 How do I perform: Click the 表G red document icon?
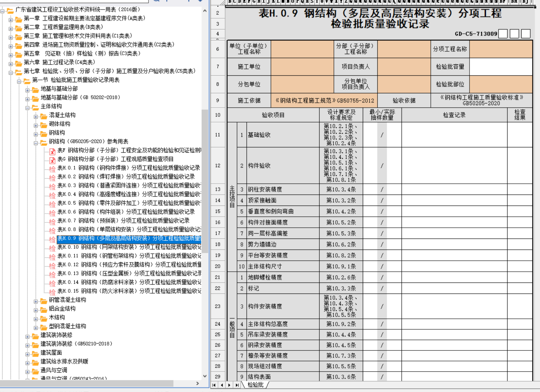point(52,160)
